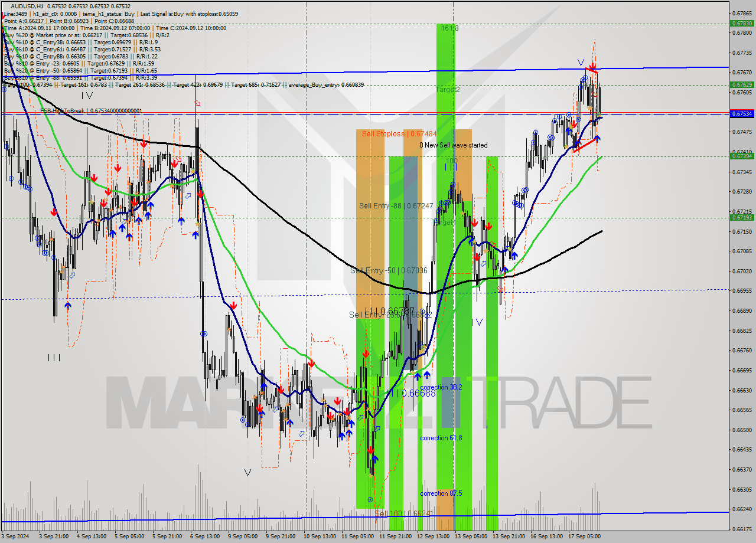Click the '0 New Sell wave started' label
Screen dimensions: 756x543
454,145
